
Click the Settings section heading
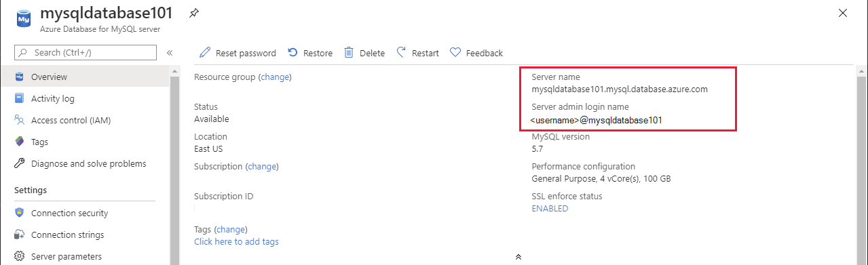click(x=31, y=190)
